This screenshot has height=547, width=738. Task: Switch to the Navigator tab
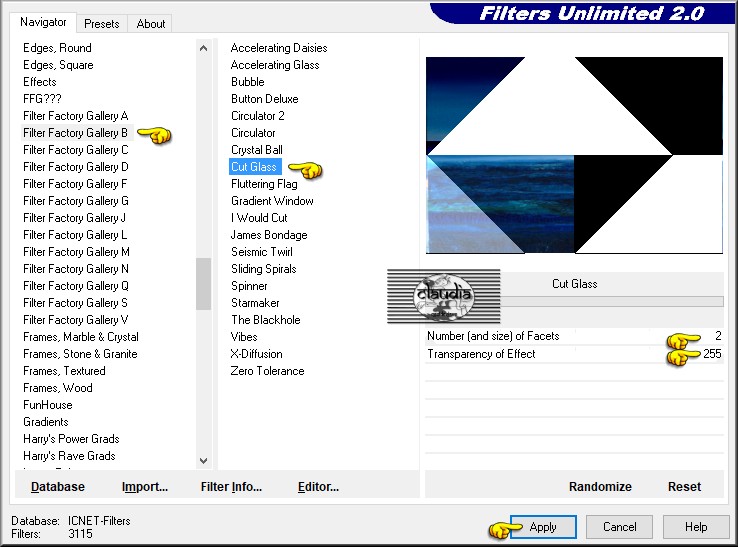point(43,22)
